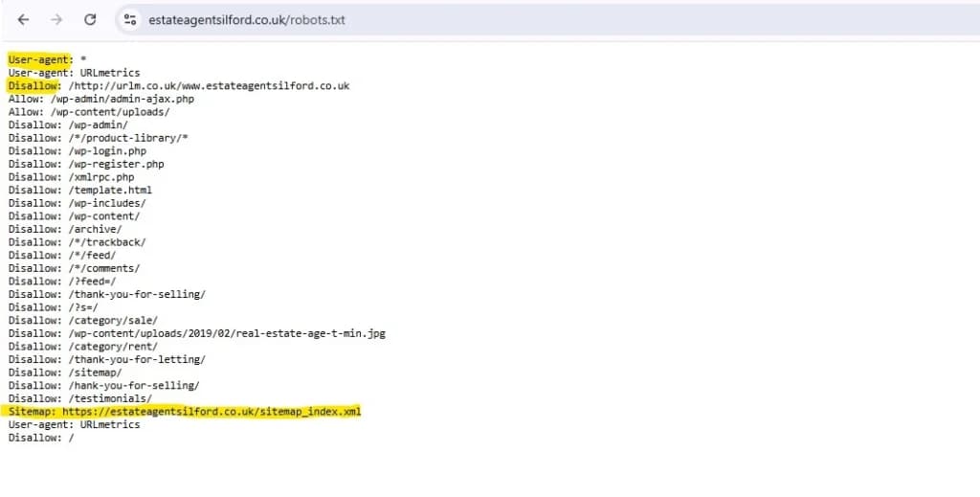980x497 pixels.
Task: Click 'Disallow: /*/feed/' line
Action: click(x=62, y=255)
